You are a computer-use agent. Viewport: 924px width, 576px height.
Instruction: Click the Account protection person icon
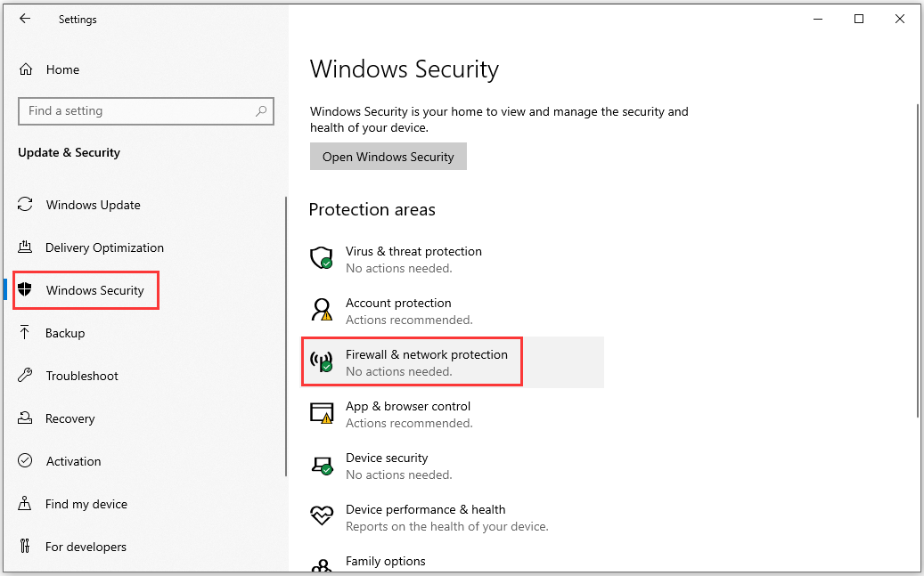click(322, 310)
